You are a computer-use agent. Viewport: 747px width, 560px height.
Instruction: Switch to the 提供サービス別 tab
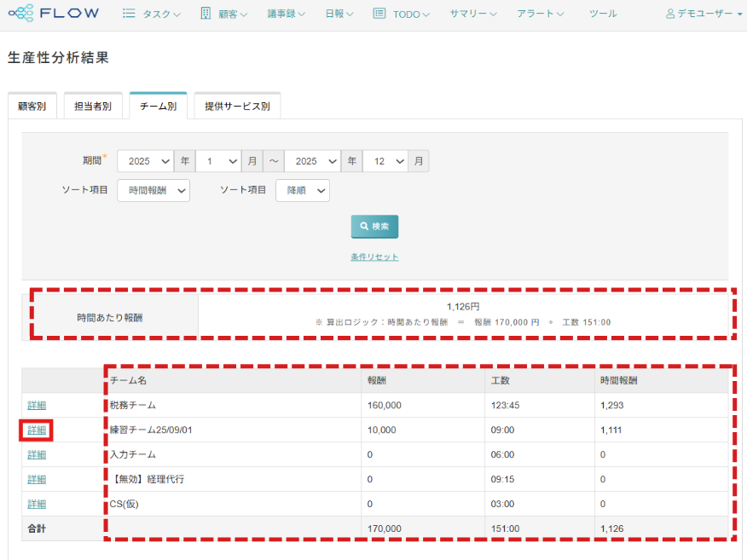(x=237, y=107)
